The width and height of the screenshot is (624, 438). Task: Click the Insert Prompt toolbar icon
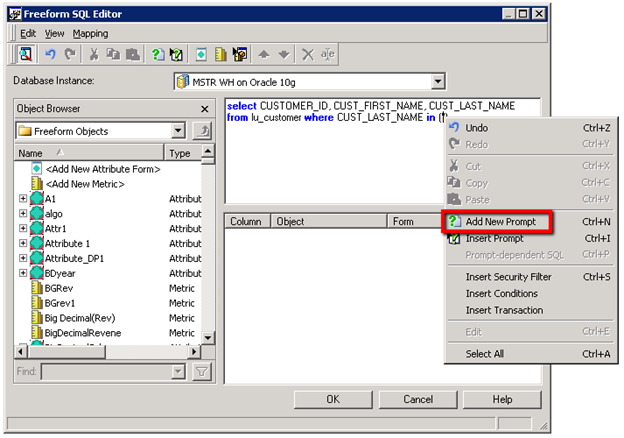coord(177,55)
